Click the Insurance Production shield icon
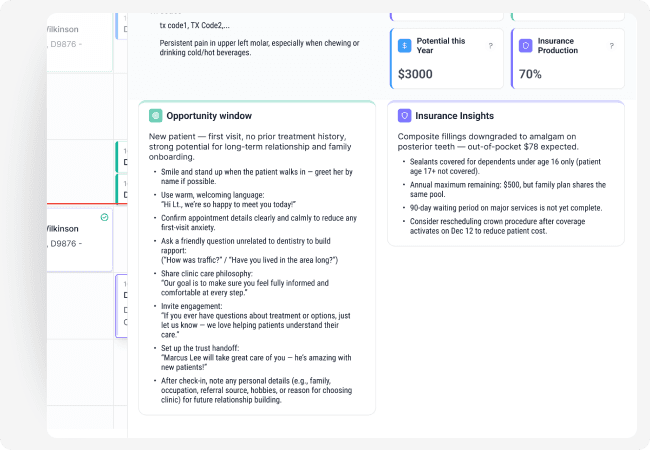 tap(526, 46)
